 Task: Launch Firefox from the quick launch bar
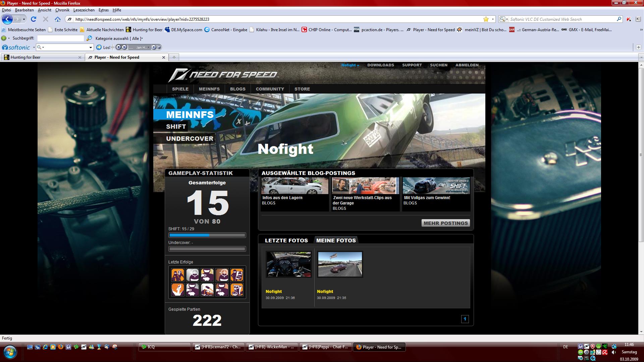coord(61,347)
